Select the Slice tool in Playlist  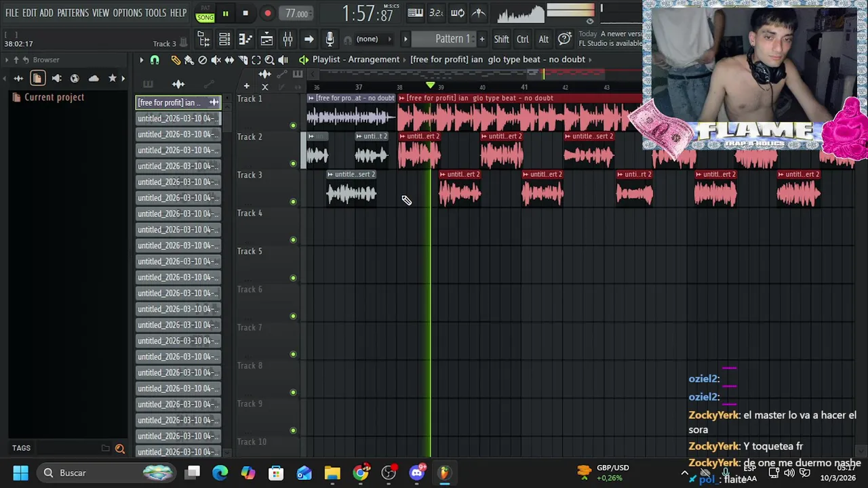pos(243,60)
